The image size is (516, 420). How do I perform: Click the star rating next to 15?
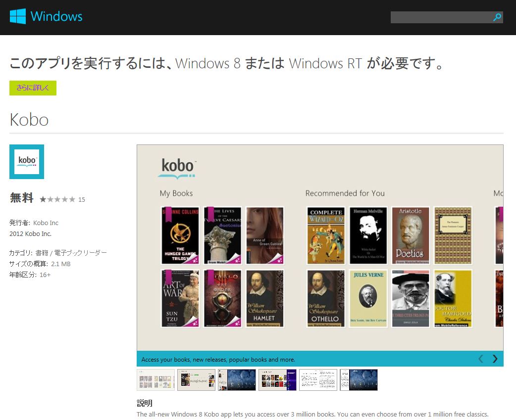click(x=57, y=199)
